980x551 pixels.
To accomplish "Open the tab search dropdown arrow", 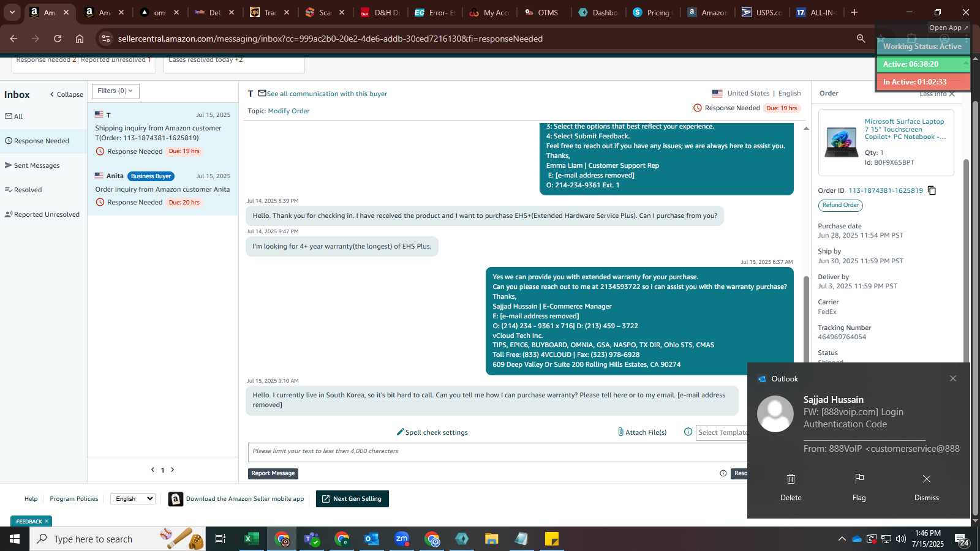I will coord(12,12).
